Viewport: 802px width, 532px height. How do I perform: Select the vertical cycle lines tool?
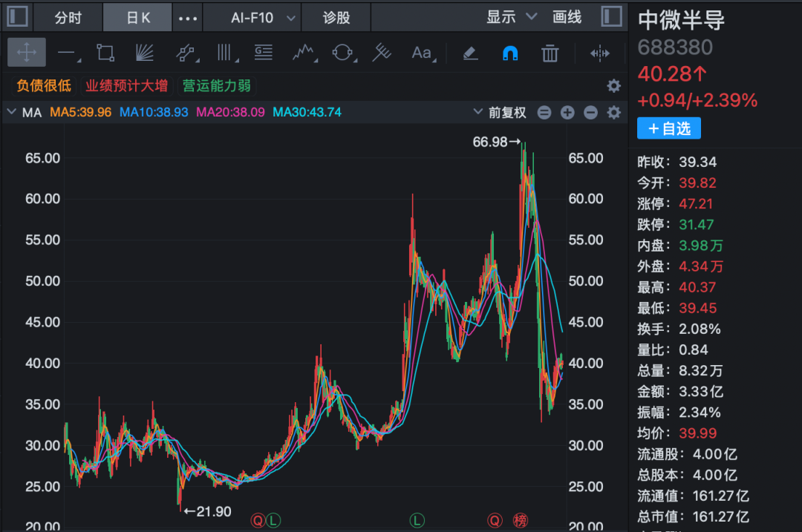tap(226, 53)
